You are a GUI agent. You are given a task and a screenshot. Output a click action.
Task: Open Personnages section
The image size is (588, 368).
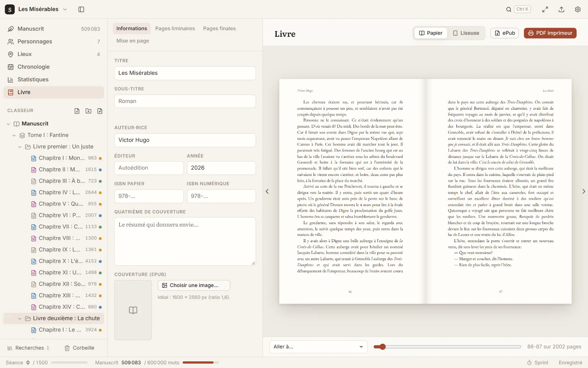click(54, 42)
